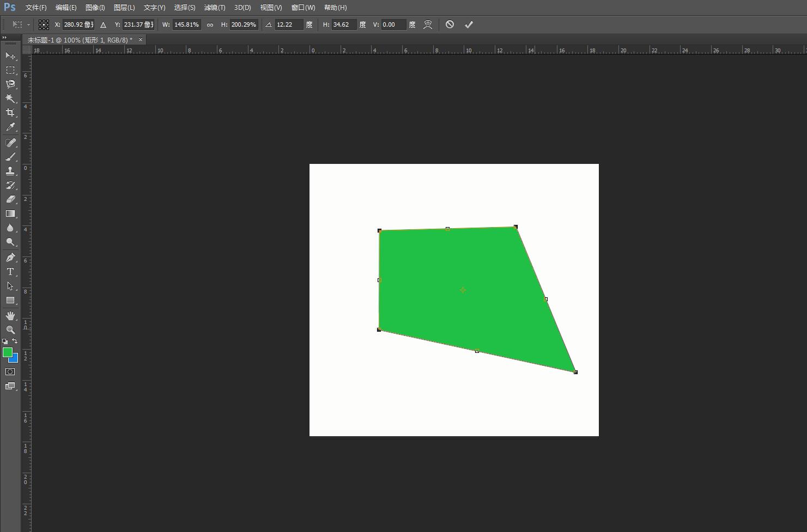
Task: Commit the transform with the checkmark
Action: click(469, 25)
